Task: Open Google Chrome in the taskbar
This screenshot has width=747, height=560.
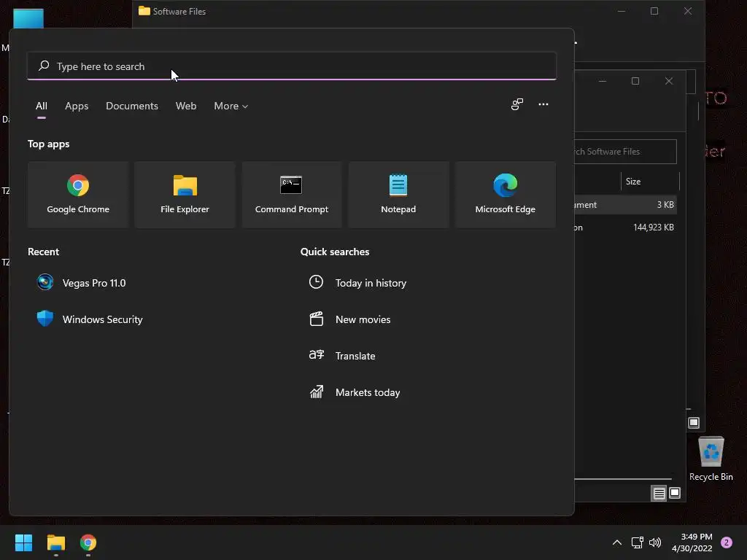Action: pos(88,542)
